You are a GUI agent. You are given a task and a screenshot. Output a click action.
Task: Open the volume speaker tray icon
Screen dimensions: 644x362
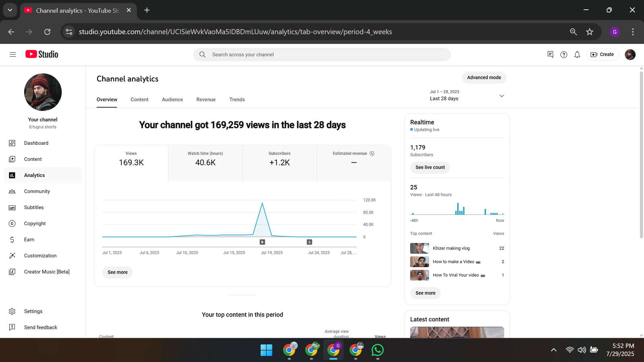(x=582, y=350)
